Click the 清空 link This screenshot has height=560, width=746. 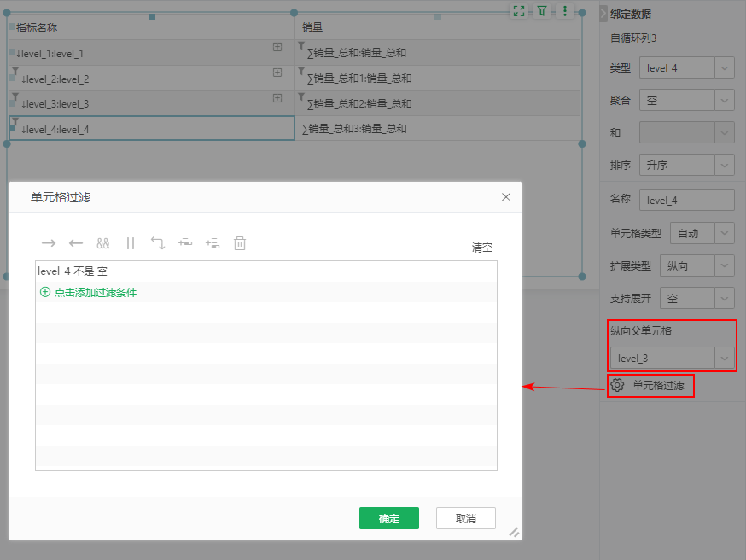coord(482,248)
